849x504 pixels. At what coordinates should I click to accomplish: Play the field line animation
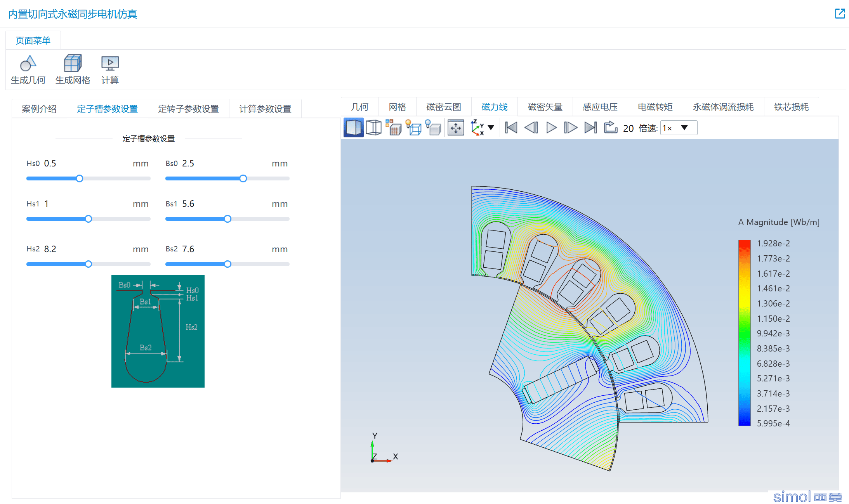(551, 128)
